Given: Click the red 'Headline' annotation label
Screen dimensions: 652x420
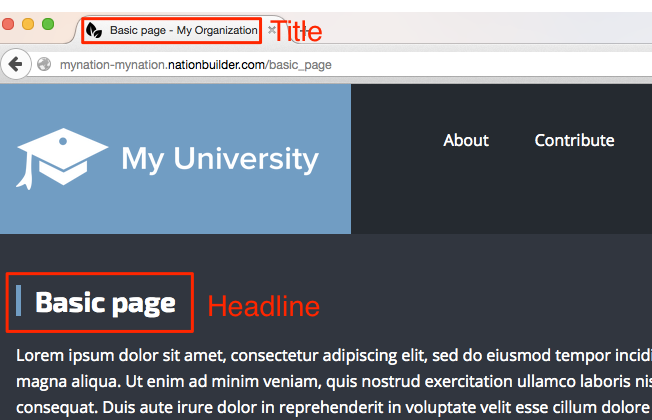Looking at the screenshot, I should tap(263, 306).
